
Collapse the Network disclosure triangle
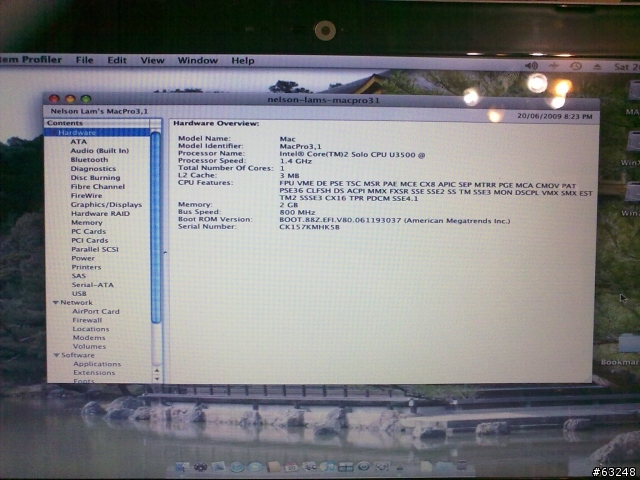pyautogui.click(x=56, y=303)
